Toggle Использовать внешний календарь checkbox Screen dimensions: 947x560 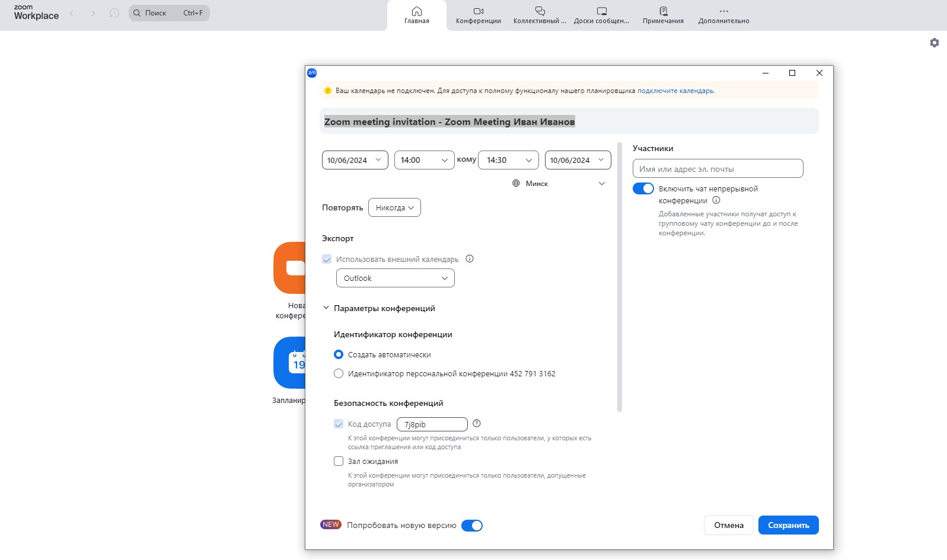[x=327, y=259]
